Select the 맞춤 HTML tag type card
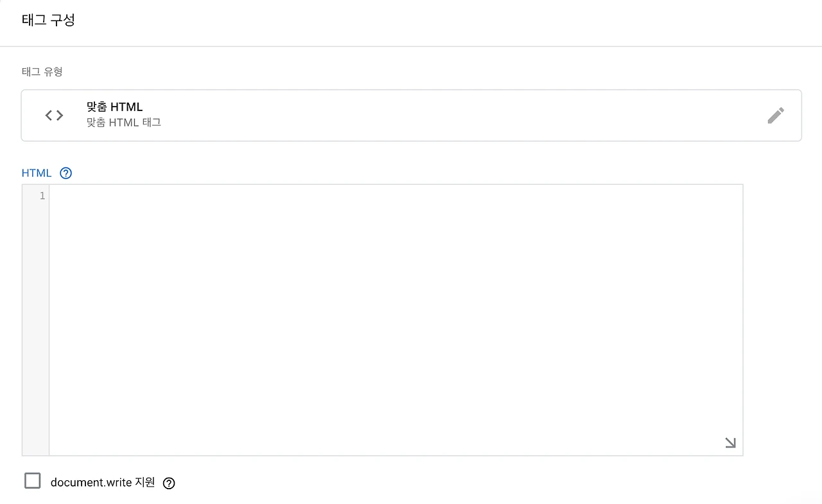Viewport: 822px width, 504px height. click(411, 116)
